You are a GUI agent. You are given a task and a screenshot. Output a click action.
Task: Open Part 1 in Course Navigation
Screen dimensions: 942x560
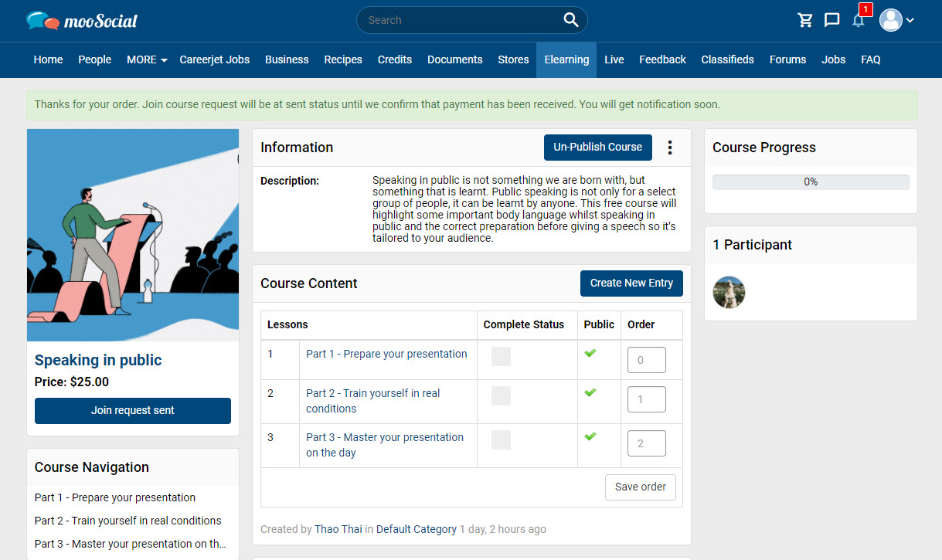click(x=115, y=497)
